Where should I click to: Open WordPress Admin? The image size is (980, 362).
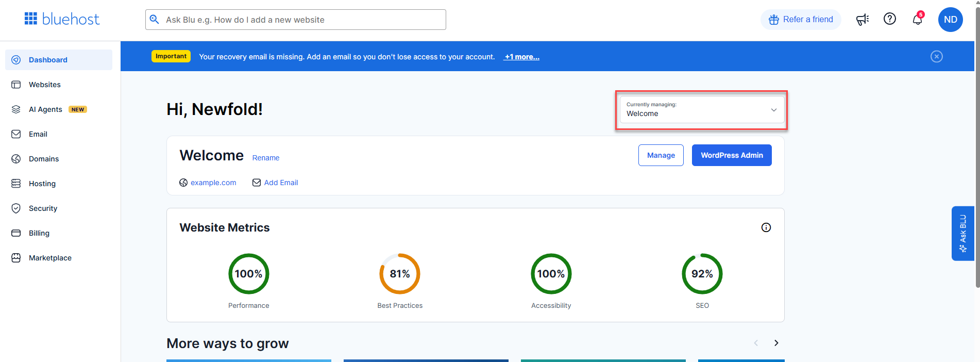[732, 155]
